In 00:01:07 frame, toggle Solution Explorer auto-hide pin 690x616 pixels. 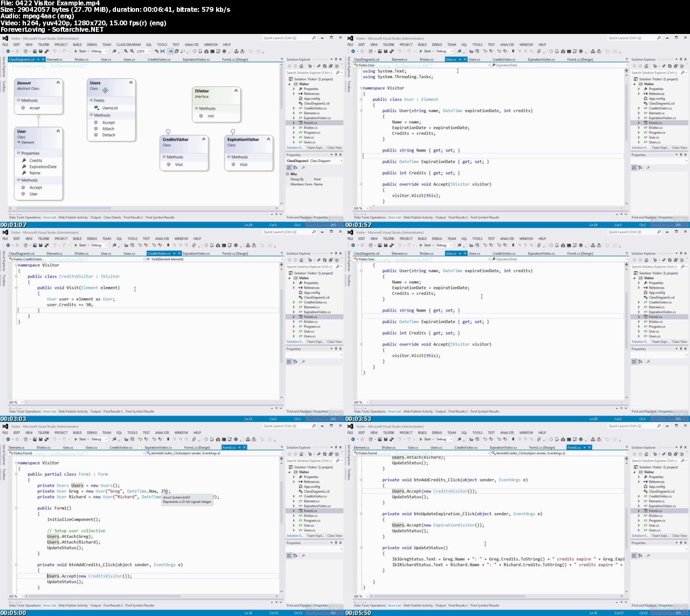coord(336,59)
